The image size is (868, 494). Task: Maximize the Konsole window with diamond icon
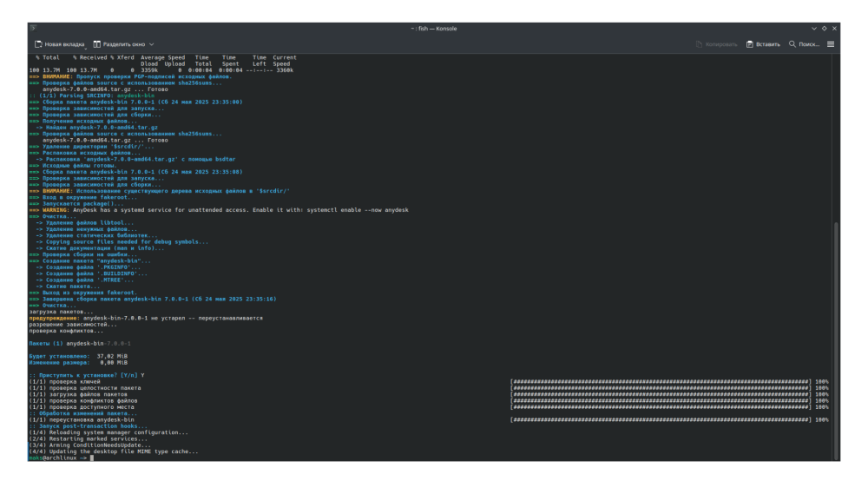(825, 29)
